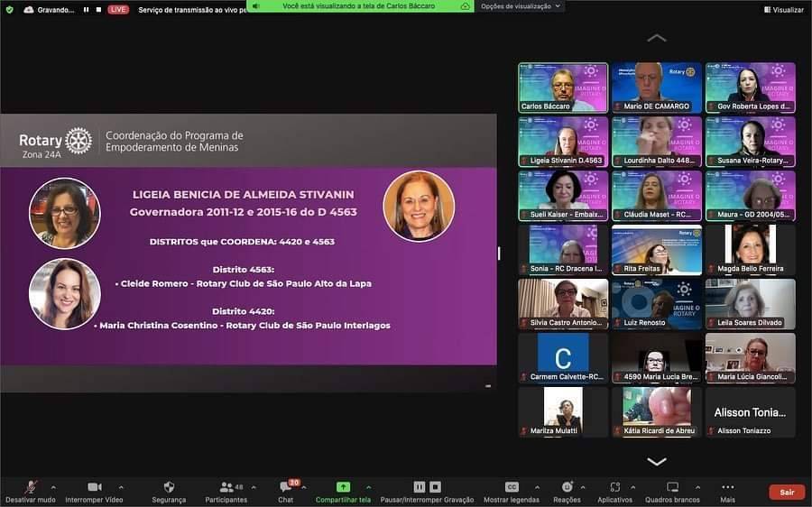The image size is (812, 507).
Task: Open the Reações emoji icon
Action: pos(567,487)
